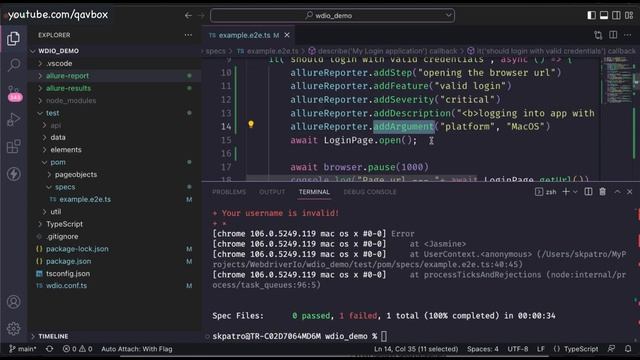
Task: Maximize panel with the up chevron
Action: [617, 191]
